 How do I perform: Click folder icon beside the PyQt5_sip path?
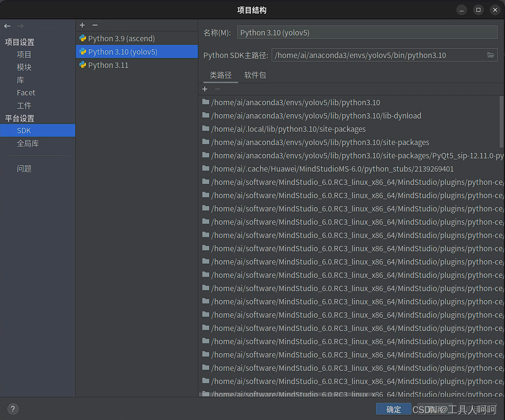(x=205, y=155)
